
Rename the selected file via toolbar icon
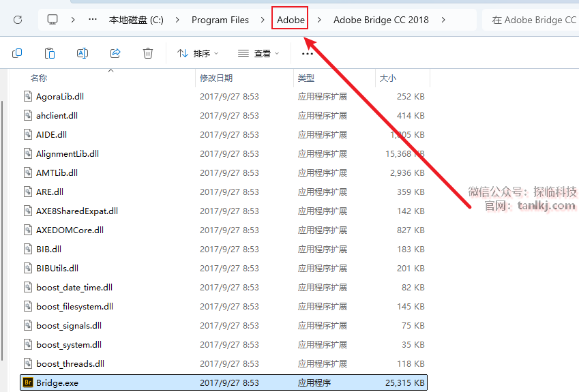pos(83,53)
